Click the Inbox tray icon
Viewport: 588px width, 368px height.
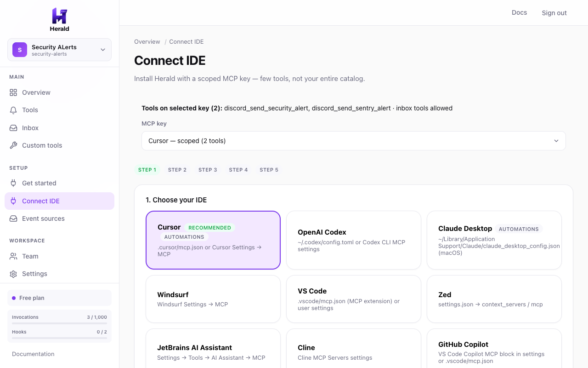pyautogui.click(x=13, y=128)
